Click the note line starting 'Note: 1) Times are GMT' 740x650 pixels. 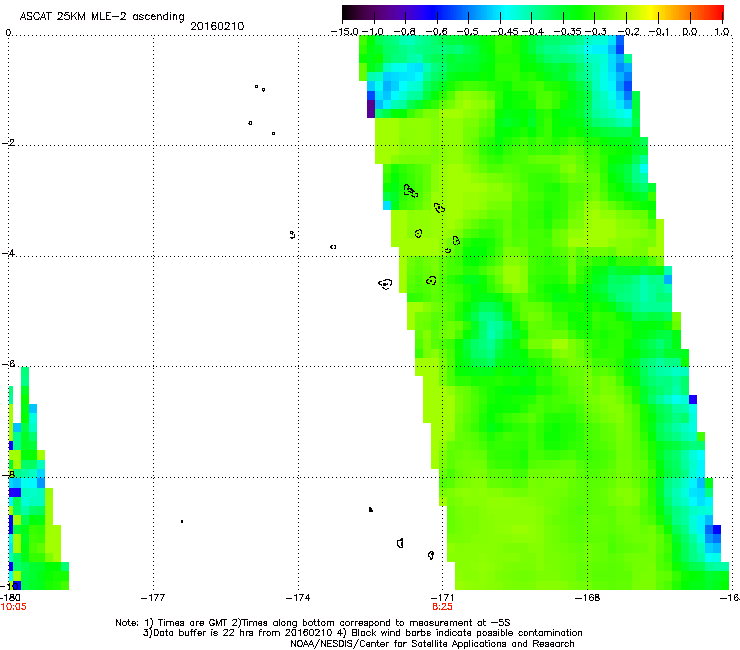tap(312, 623)
